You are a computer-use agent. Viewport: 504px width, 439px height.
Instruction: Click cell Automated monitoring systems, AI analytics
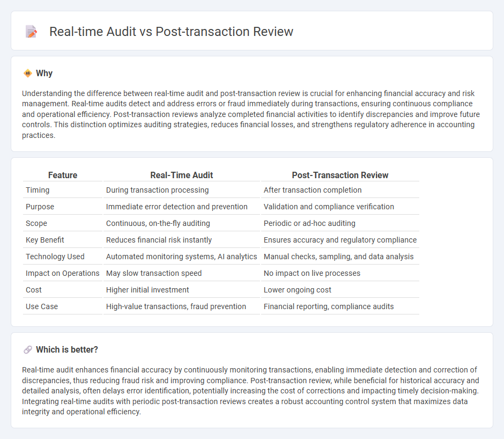coord(182,257)
